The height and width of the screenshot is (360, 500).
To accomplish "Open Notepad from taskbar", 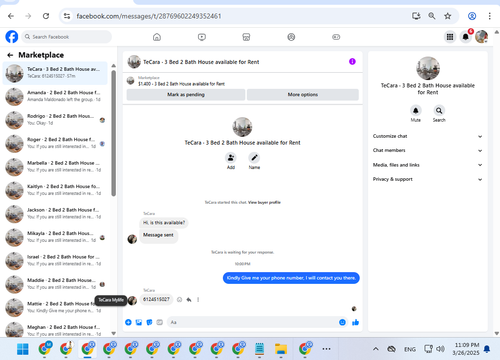I will tap(259, 349).
